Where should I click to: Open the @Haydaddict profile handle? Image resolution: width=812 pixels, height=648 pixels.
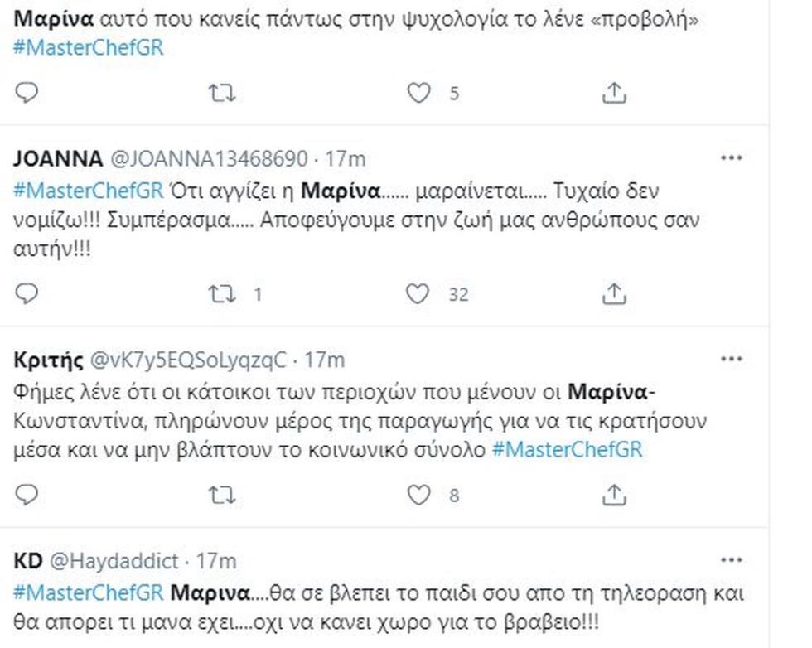114,561
